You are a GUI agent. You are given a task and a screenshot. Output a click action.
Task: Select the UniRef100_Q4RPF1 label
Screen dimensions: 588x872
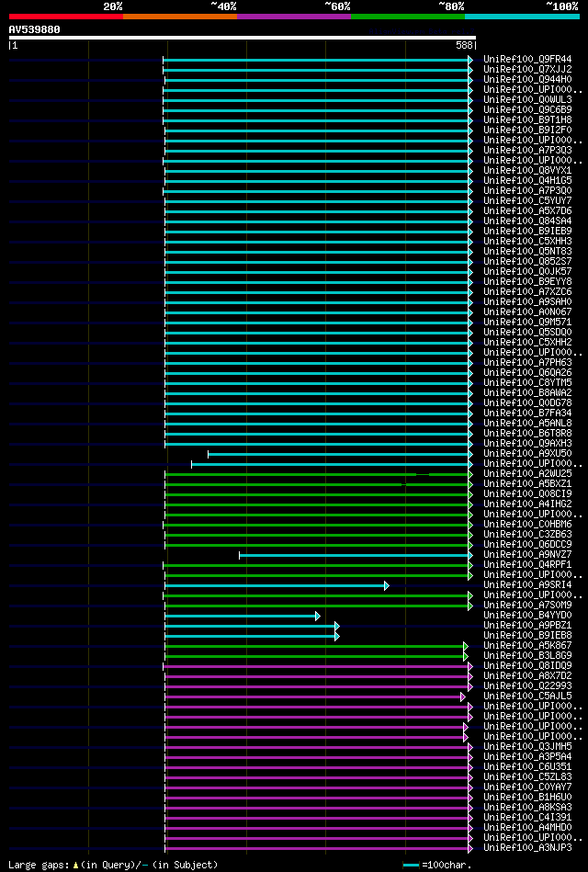pyautogui.click(x=527, y=566)
